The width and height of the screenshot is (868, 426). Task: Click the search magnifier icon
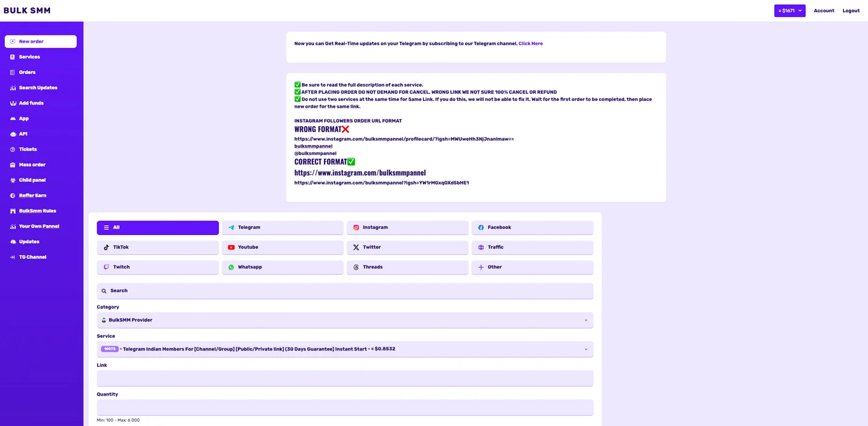104,291
